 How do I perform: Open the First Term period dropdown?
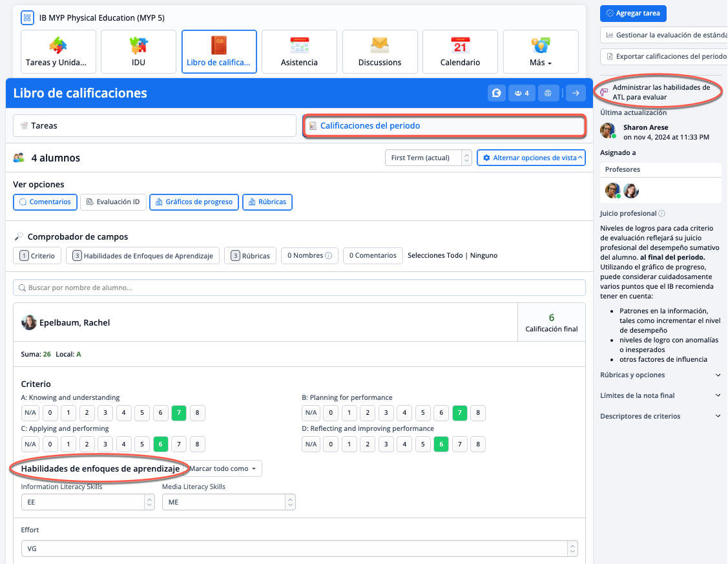[428, 158]
